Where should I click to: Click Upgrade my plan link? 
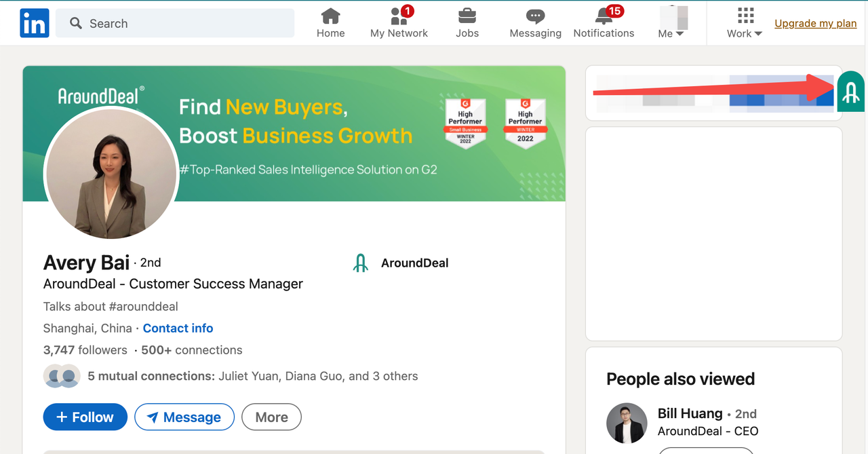[816, 23]
